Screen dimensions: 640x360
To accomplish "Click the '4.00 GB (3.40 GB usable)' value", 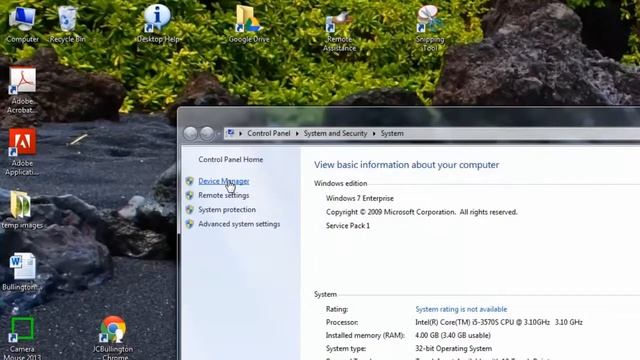I will (453, 336).
